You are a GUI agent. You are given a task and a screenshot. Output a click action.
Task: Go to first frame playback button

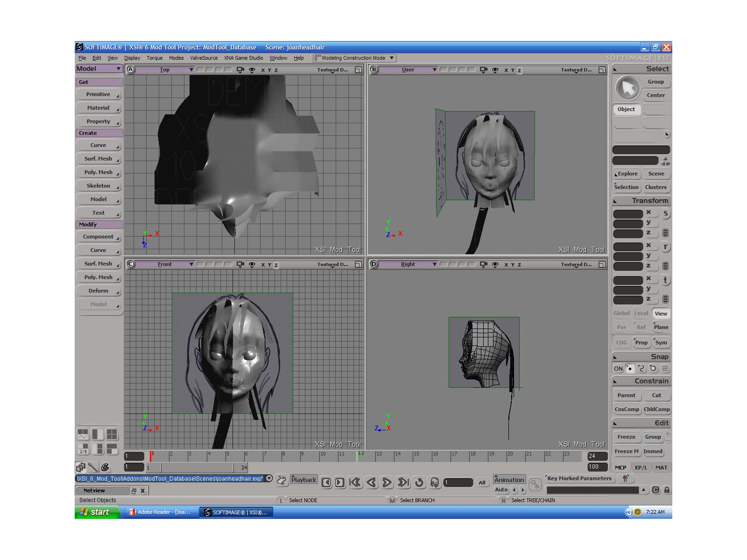coord(355,483)
